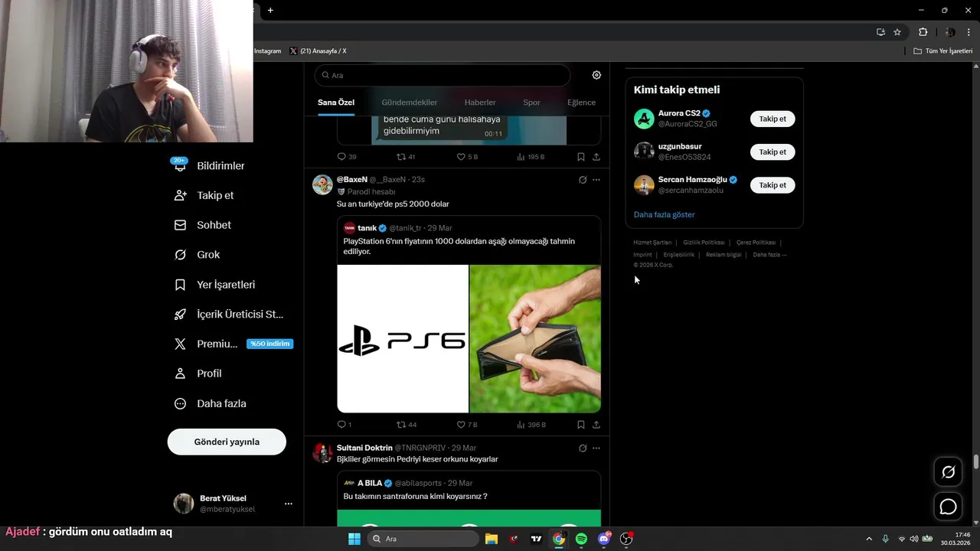Bookmark this page with star icon
This screenshot has height=551, width=980.
(897, 32)
